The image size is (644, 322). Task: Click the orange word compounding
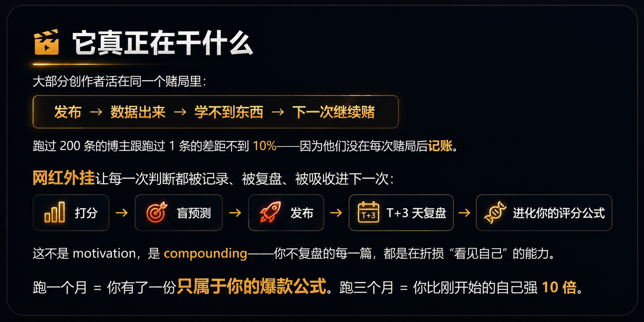click(x=205, y=253)
